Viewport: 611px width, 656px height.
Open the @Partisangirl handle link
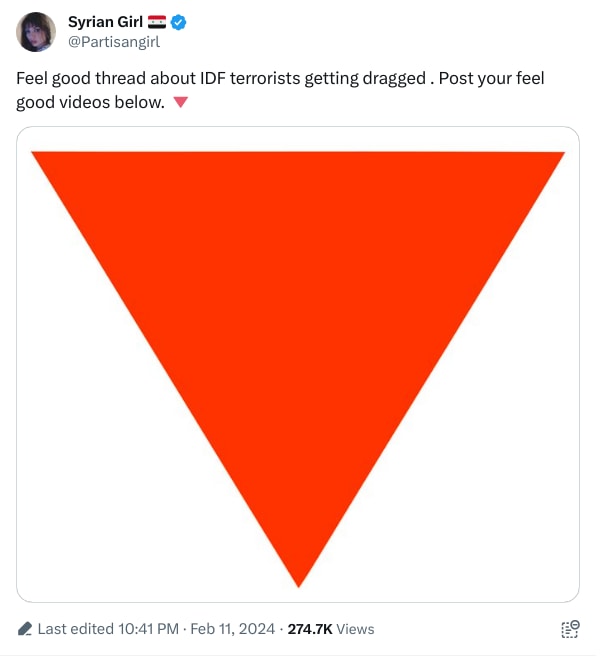point(114,42)
